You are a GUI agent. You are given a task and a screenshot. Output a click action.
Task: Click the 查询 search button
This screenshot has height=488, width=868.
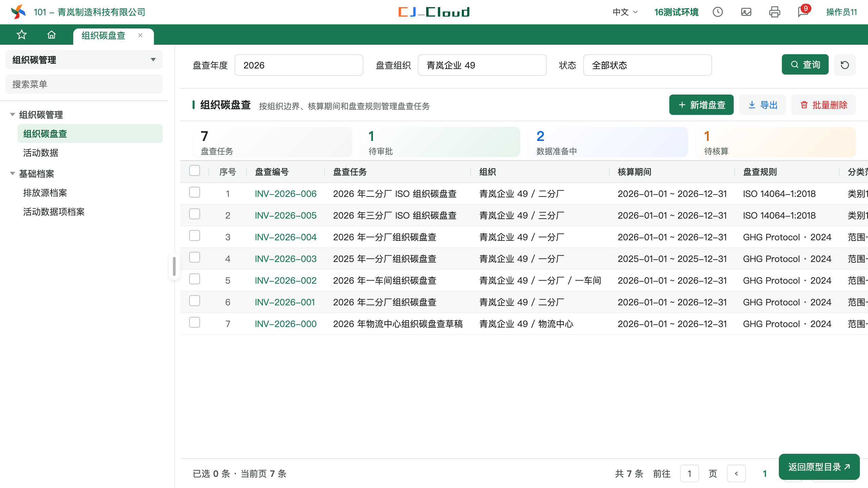pos(805,64)
